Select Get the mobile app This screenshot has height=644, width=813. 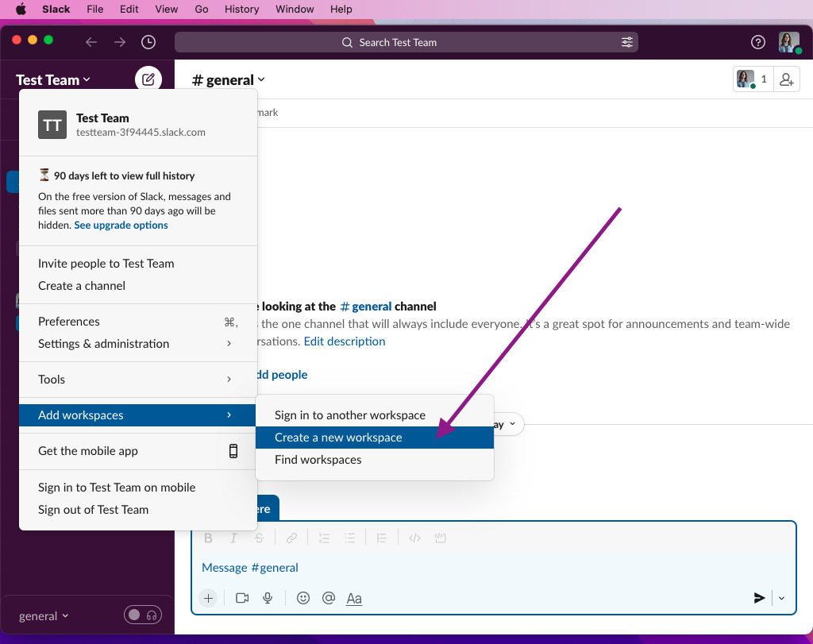pos(137,451)
